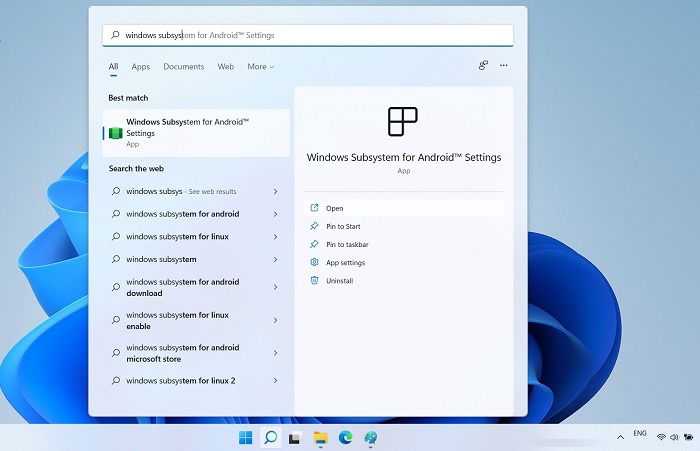Click the globe app icon in taskbar

coord(370,438)
